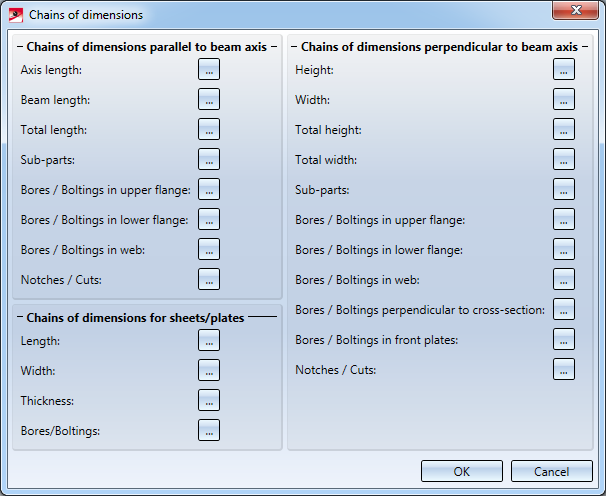
Task: Open parallel lower flange bores ellipsis button
Action: tap(209, 220)
